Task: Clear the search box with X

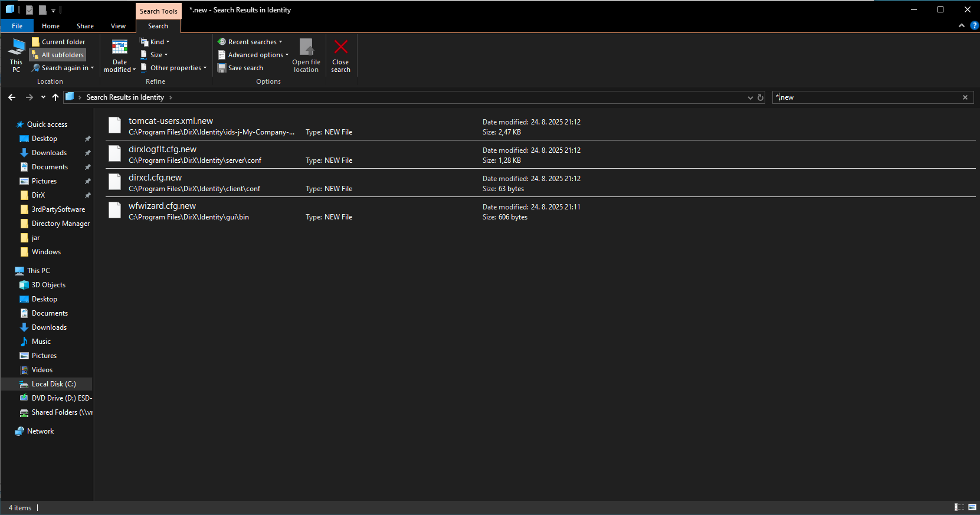Action: pos(965,97)
